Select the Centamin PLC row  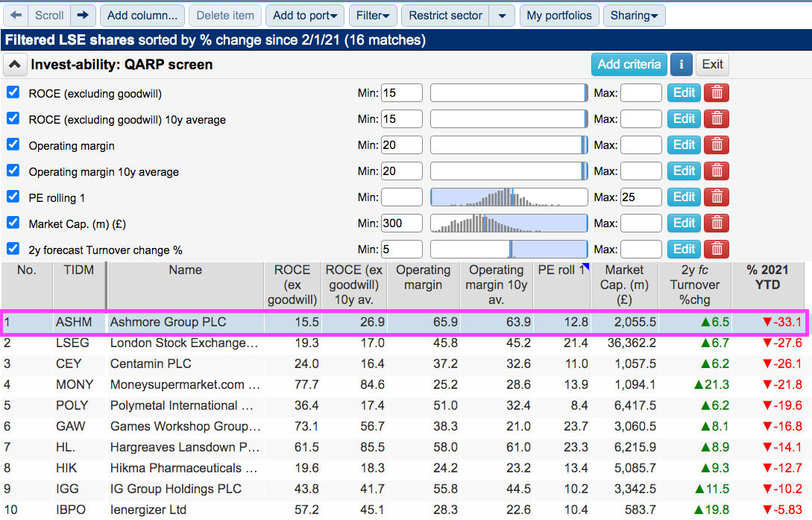[403, 364]
